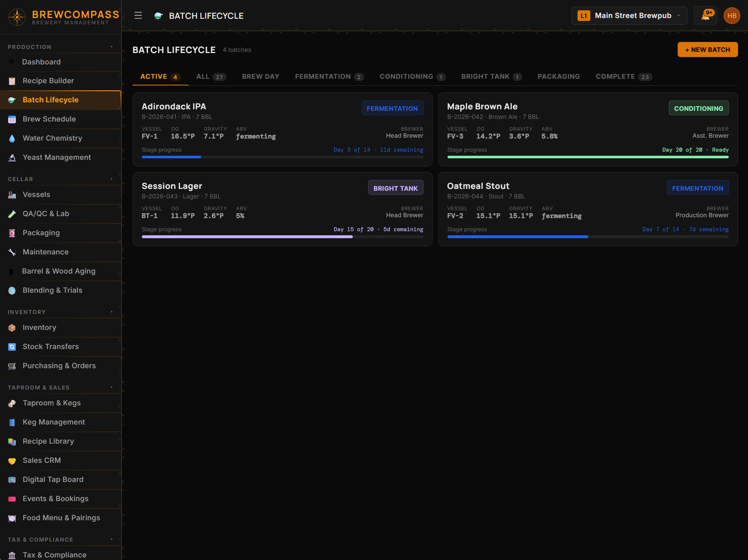Click ABV value '5.8%' on Maple Brown Ale
The image size is (748, 560).
(x=549, y=136)
